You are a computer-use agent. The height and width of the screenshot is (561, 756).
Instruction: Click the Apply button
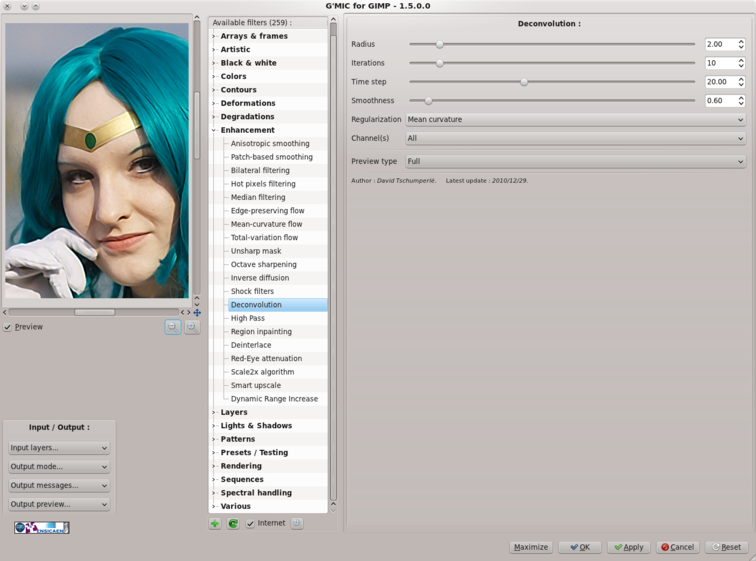coord(629,547)
